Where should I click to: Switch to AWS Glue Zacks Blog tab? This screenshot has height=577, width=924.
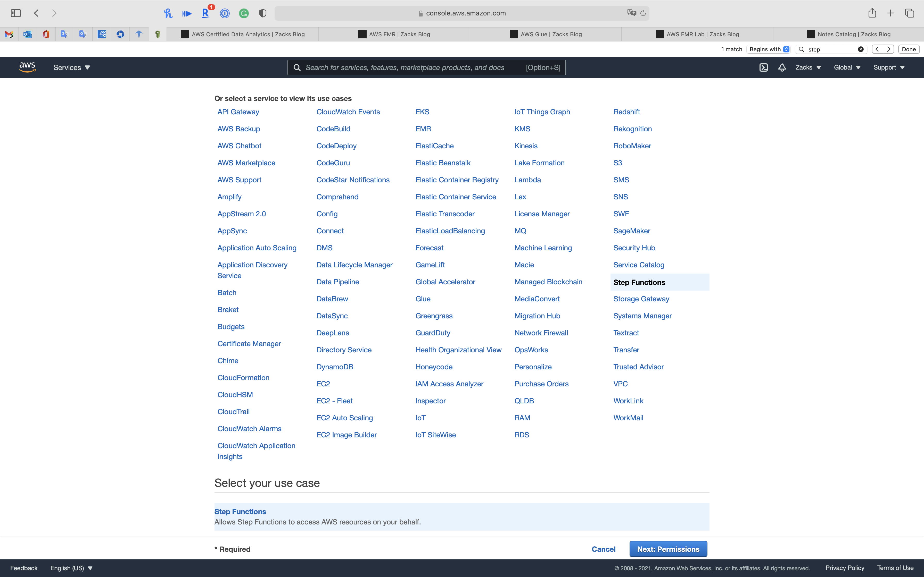coord(546,34)
